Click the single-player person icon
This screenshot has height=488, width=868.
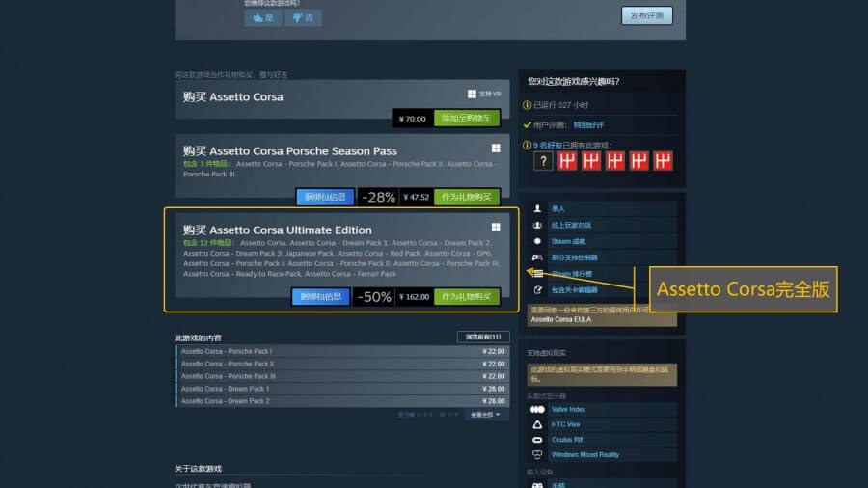click(537, 208)
